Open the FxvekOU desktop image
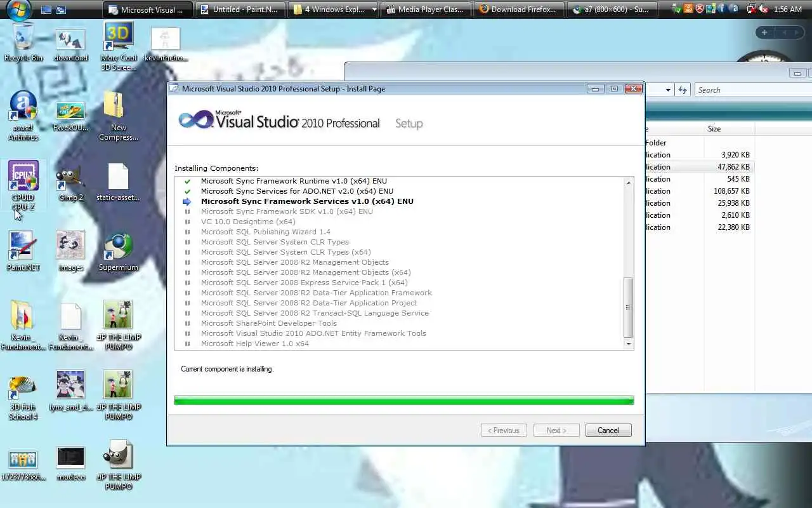This screenshot has height=508, width=812. tap(70, 116)
